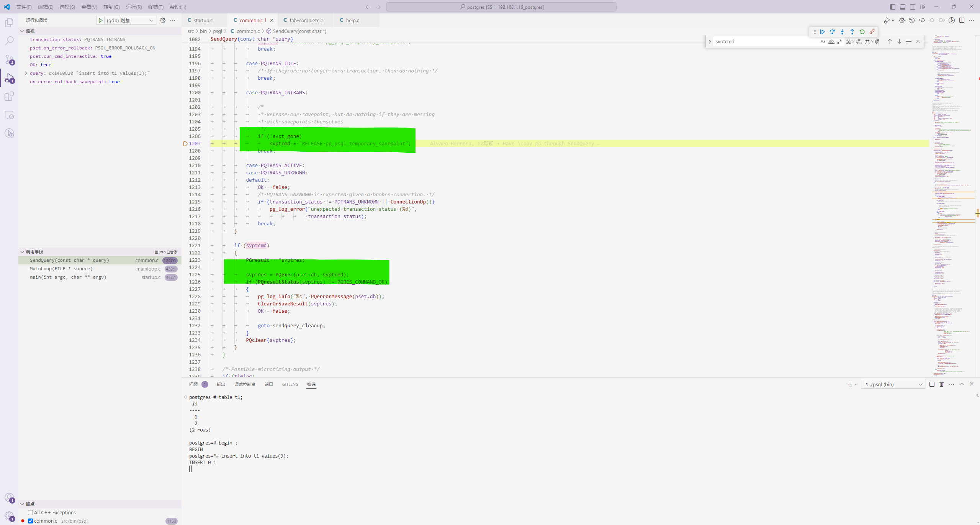Kill the terminal with trash icon
Image resolution: width=980 pixels, height=525 pixels.
942,384
